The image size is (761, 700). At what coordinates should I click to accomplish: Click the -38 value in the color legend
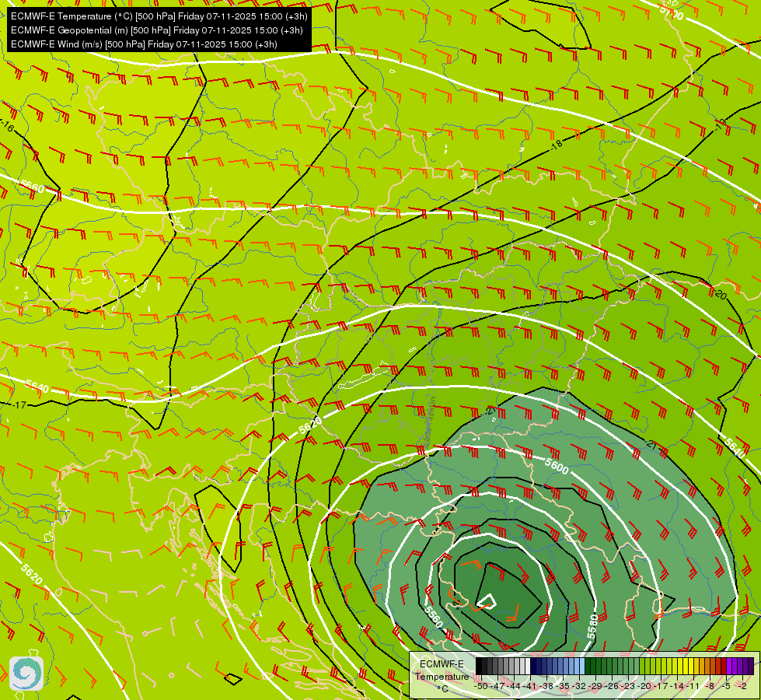[x=546, y=686]
